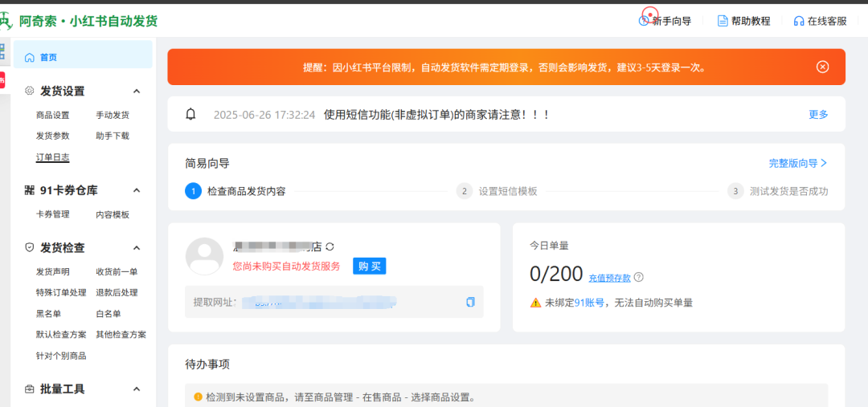868x407 pixels.
Task: Click the 您尚未购买自动发货服务 warning text
Action: 286,266
